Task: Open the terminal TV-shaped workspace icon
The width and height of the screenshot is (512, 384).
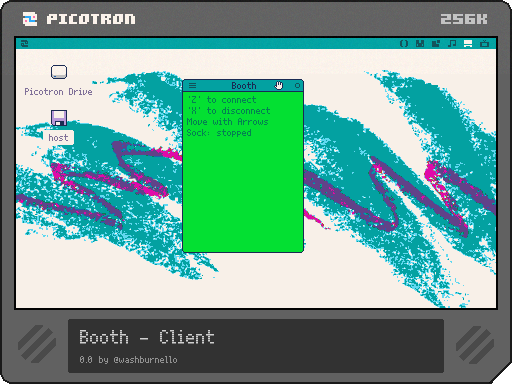Action: (x=484, y=43)
